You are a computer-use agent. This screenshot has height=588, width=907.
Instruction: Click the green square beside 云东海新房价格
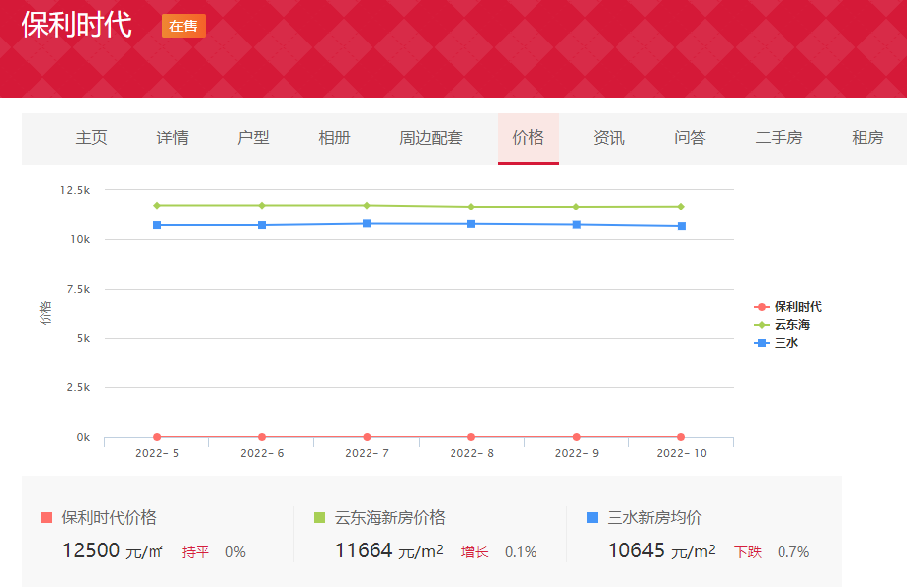pyautogui.click(x=319, y=518)
